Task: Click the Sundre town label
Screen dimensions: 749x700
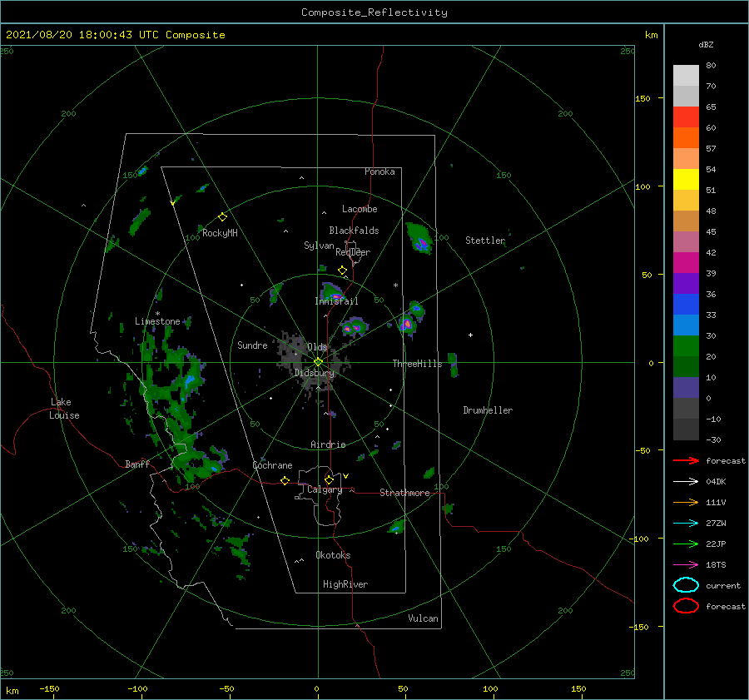Action: click(252, 345)
